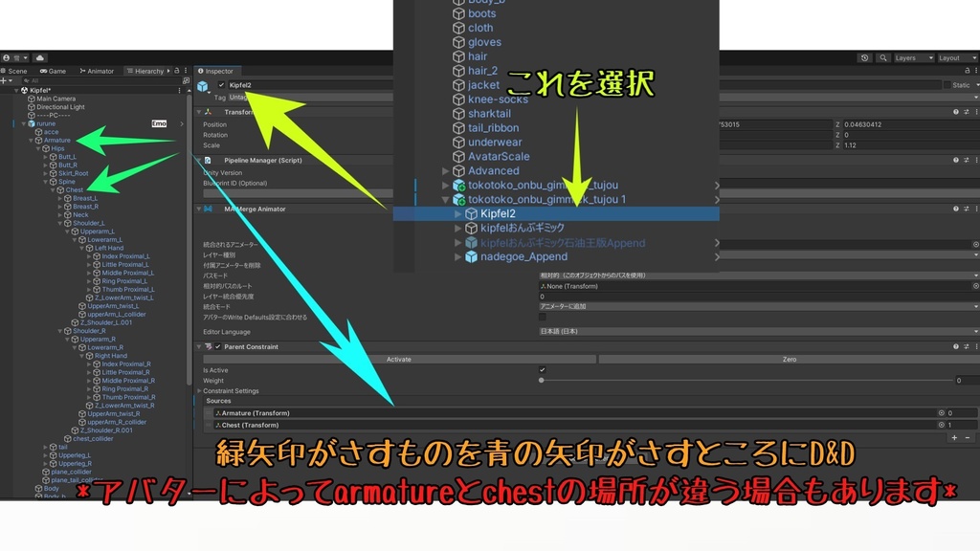Viewport: 980px width, 551px height.
Task: Collapse the Chest item in Hierarchy
Action: click(x=53, y=189)
